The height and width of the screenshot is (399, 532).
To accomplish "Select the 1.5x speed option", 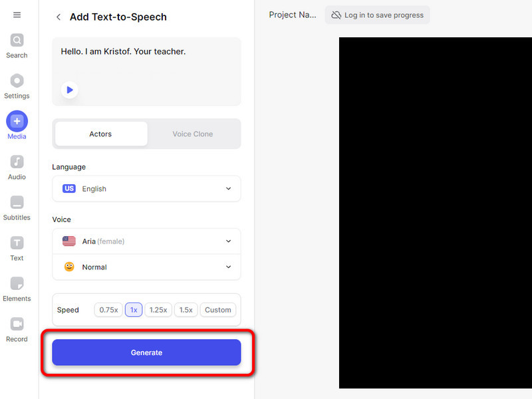I will 186,310.
